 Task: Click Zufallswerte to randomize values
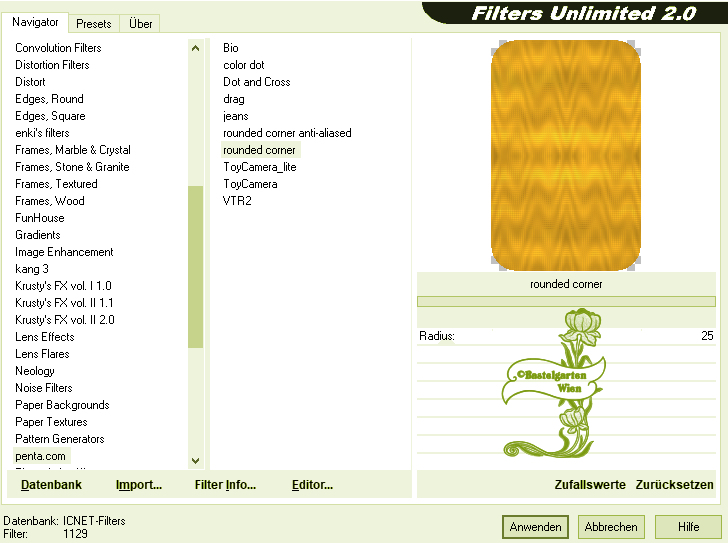click(590, 485)
